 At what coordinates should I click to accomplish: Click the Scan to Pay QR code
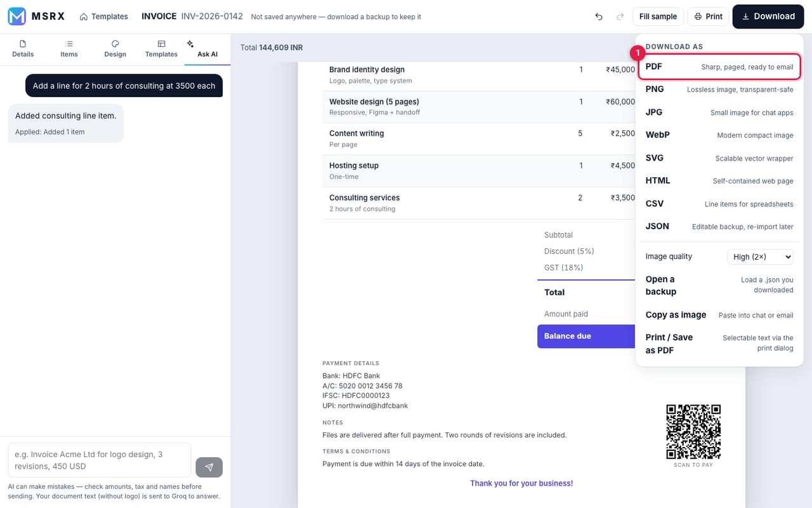(x=693, y=432)
